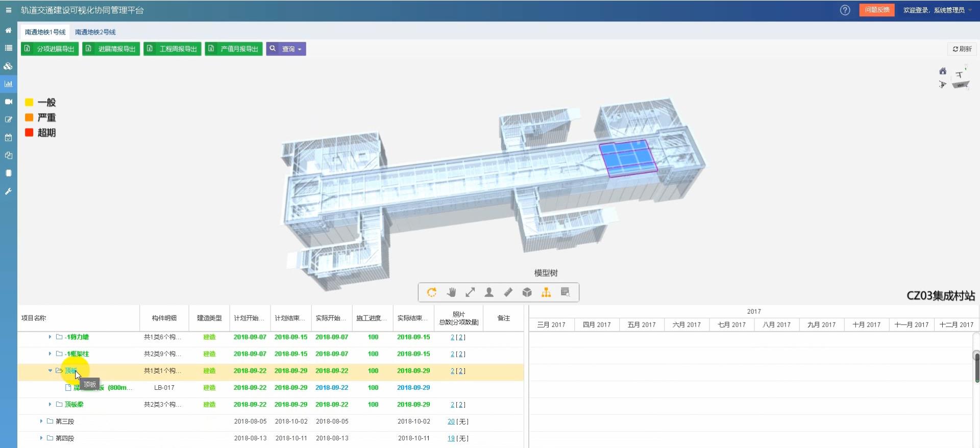Click the 施工进度 column header
Image resolution: width=980 pixels, height=448 pixels.
pyautogui.click(x=372, y=318)
